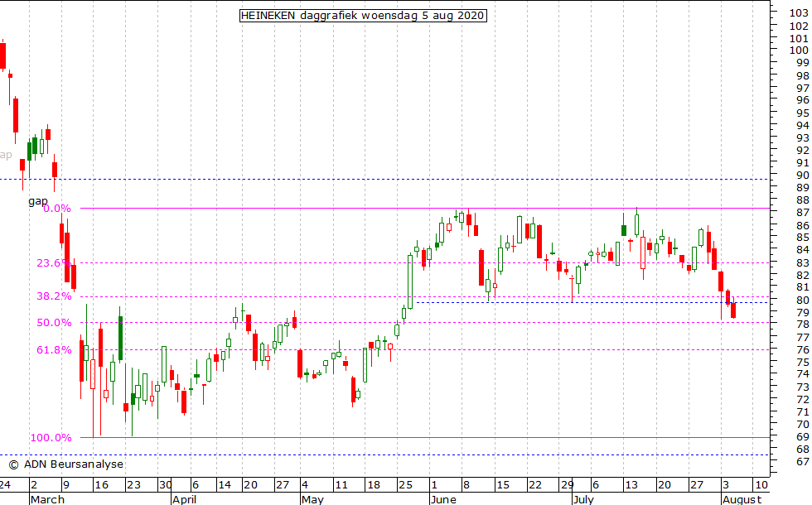
Task: Click date label "4" above May
Action: tap(305, 485)
